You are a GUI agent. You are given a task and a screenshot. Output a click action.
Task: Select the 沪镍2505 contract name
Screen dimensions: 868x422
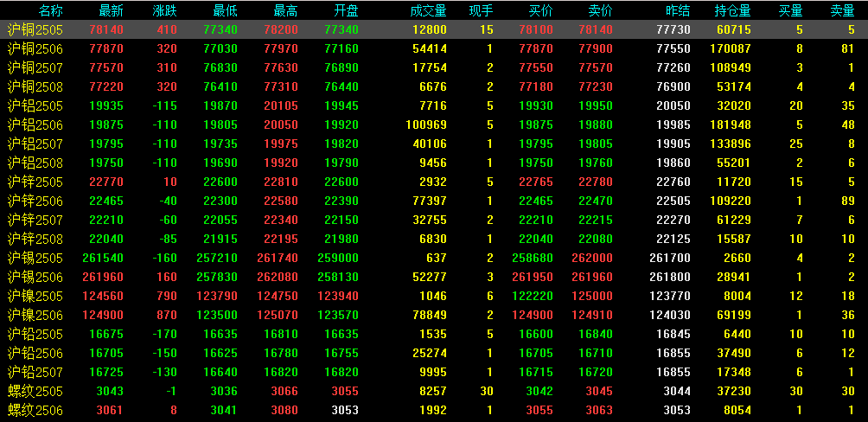click(x=35, y=297)
